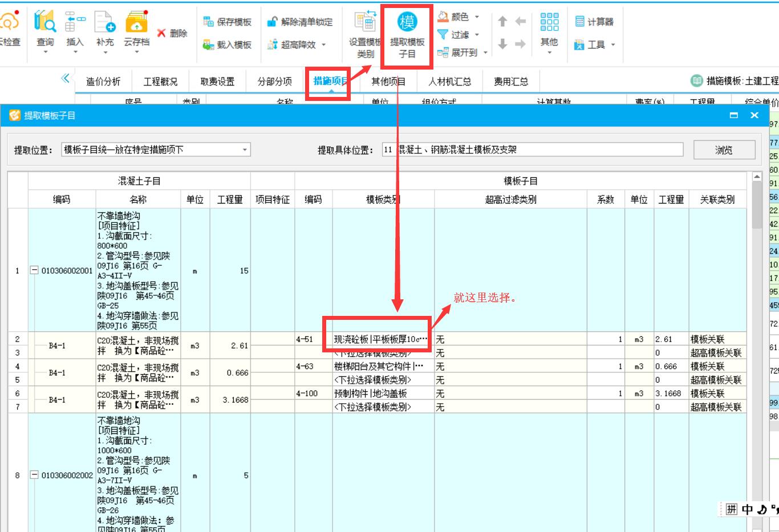Viewport: 779px width, 532px height.
Task: Switch to the 费用汇总 tab
Action: pyautogui.click(x=511, y=82)
